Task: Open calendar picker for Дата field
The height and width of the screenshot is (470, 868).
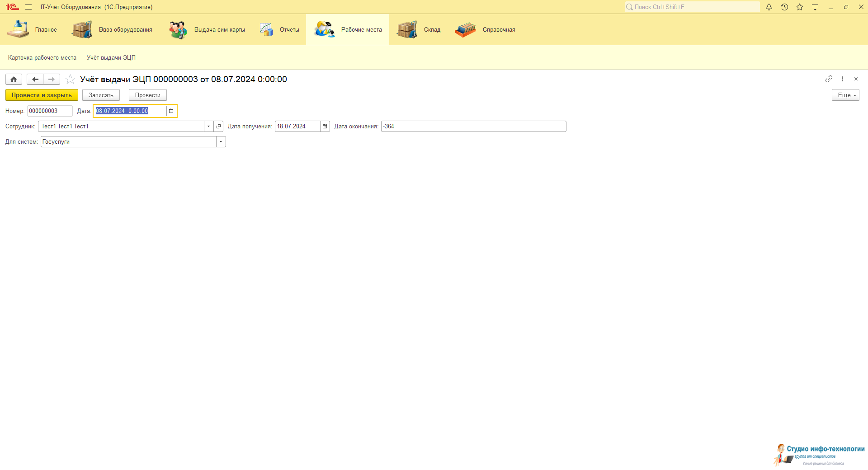Action: 171,111
